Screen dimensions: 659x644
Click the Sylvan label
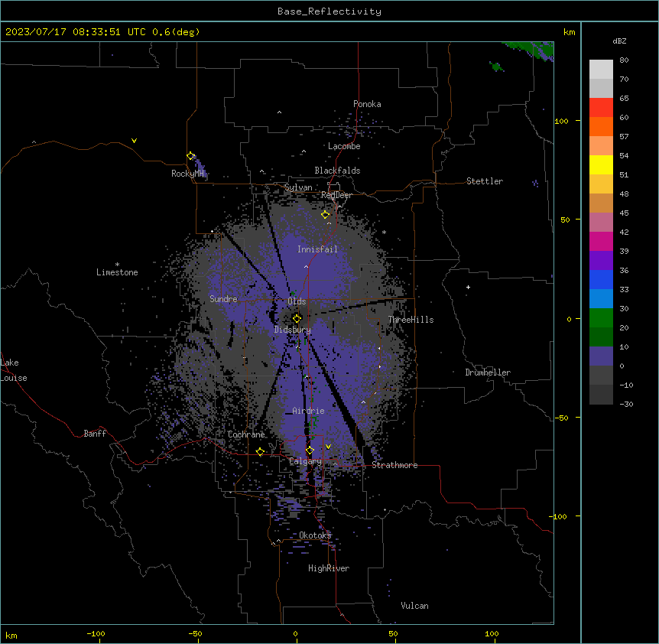point(298,187)
